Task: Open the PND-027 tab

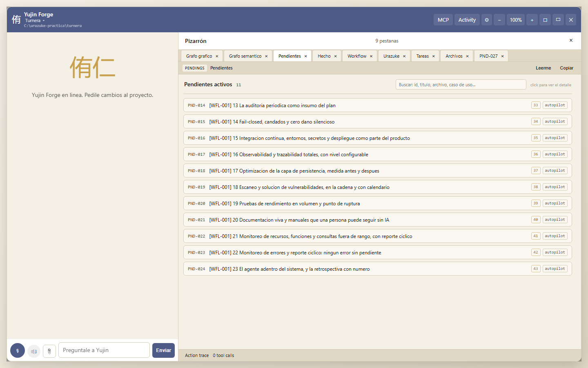Action: click(488, 56)
